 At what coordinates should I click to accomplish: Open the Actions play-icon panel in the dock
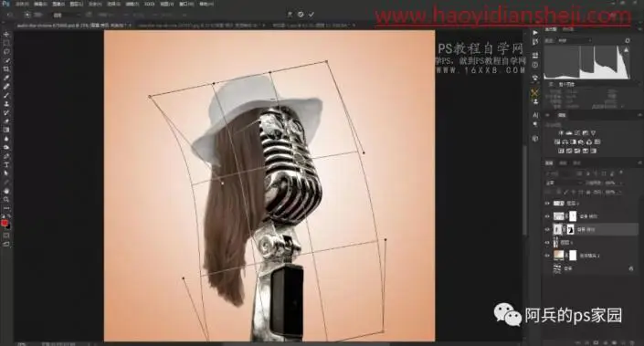click(x=534, y=33)
